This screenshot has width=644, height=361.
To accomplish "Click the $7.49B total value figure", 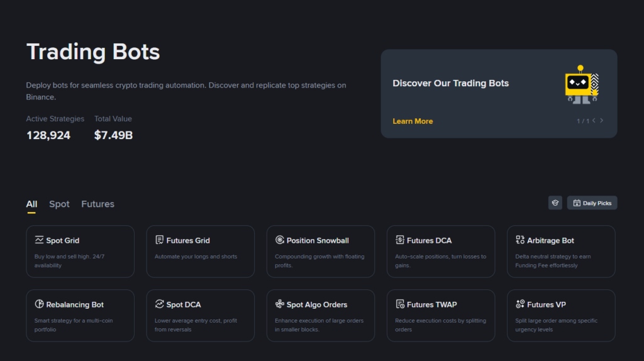I will click(113, 135).
